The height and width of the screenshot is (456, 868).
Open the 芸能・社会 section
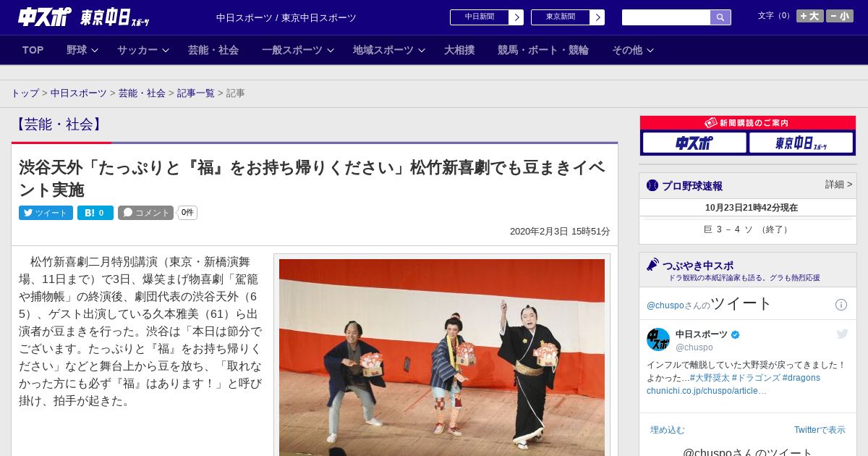tap(213, 50)
